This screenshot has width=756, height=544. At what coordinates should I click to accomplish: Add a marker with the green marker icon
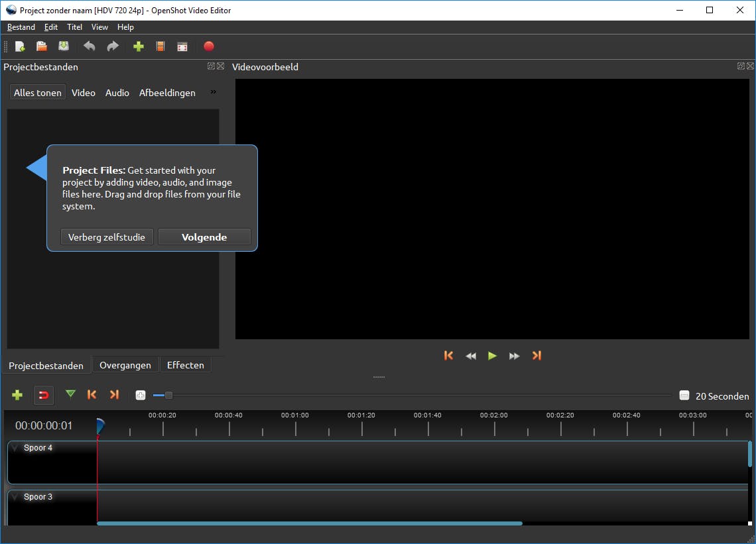pyautogui.click(x=70, y=395)
